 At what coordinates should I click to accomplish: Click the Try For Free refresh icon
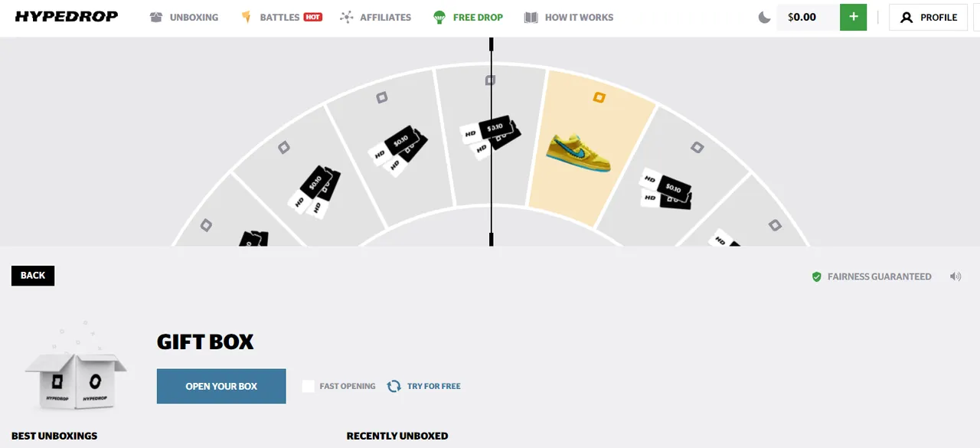[394, 386]
